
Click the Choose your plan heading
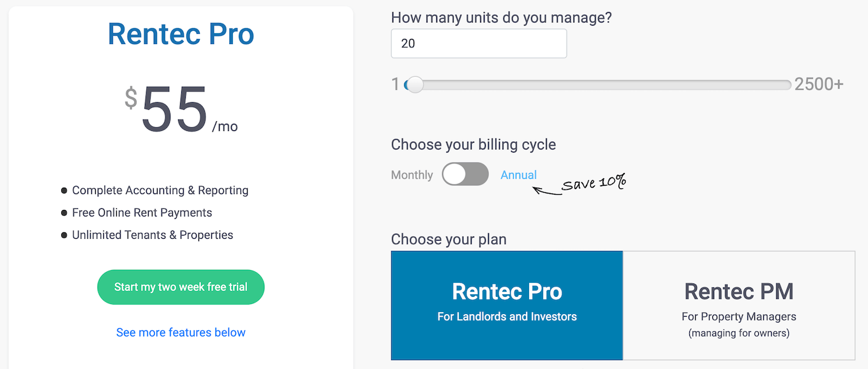448,239
